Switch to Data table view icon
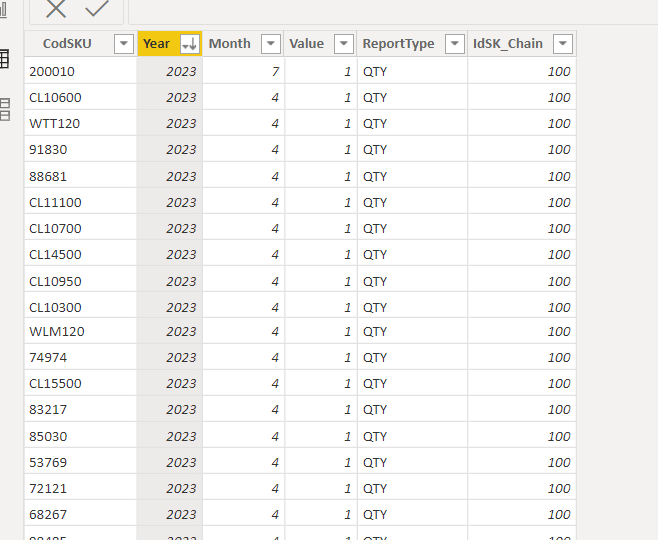 (x=4, y=59)
